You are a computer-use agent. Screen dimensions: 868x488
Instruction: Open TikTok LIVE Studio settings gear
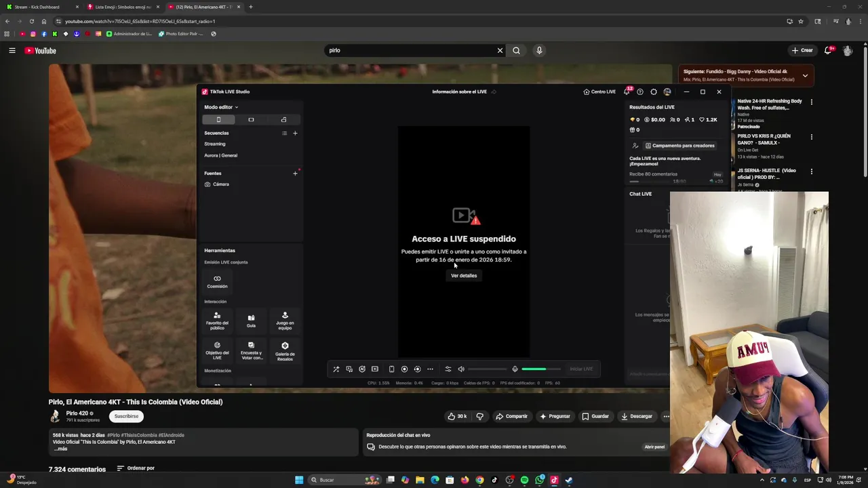pos(654,92)
